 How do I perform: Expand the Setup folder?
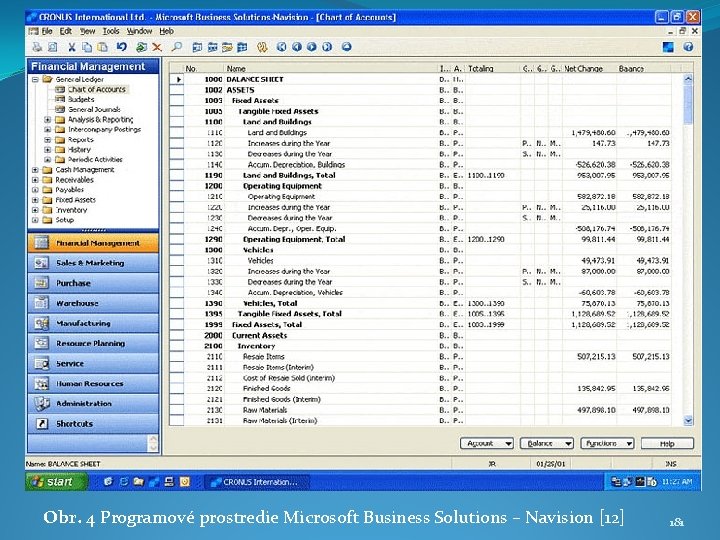(x=35, y=220)
